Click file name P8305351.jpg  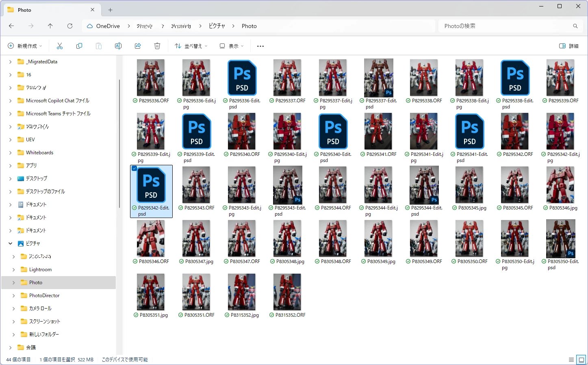click(154, 315)
